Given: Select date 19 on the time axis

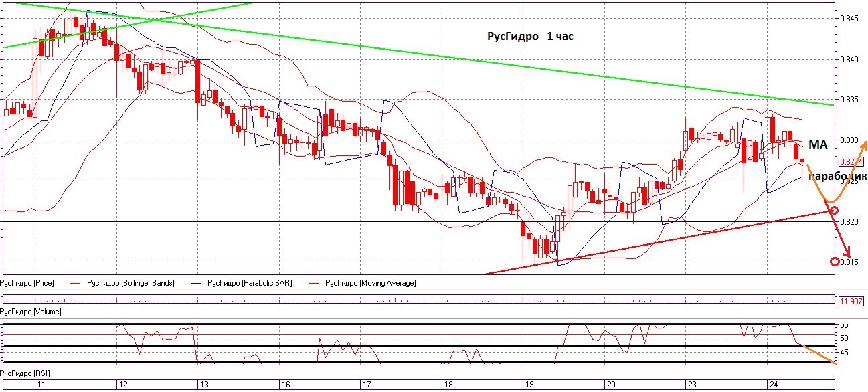Looking at the screenshot, I should pyautogui.click(x=529, y=385).
